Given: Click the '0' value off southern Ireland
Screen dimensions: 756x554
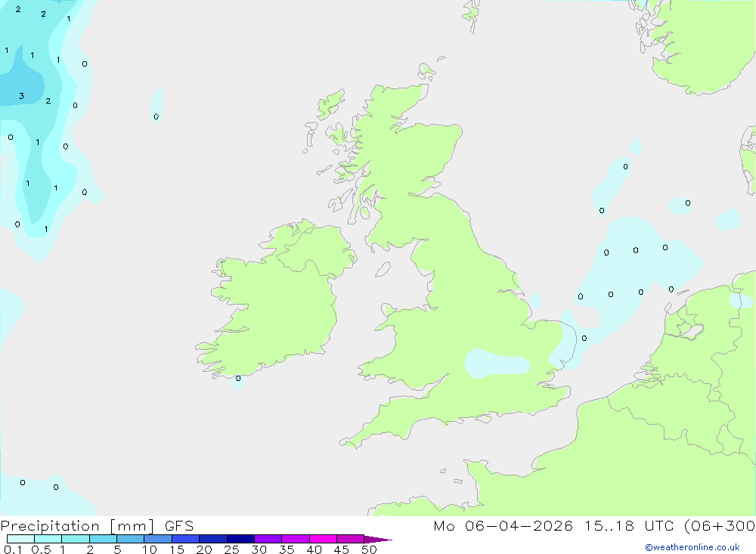Looking at the screenshot, I should 237,379.
